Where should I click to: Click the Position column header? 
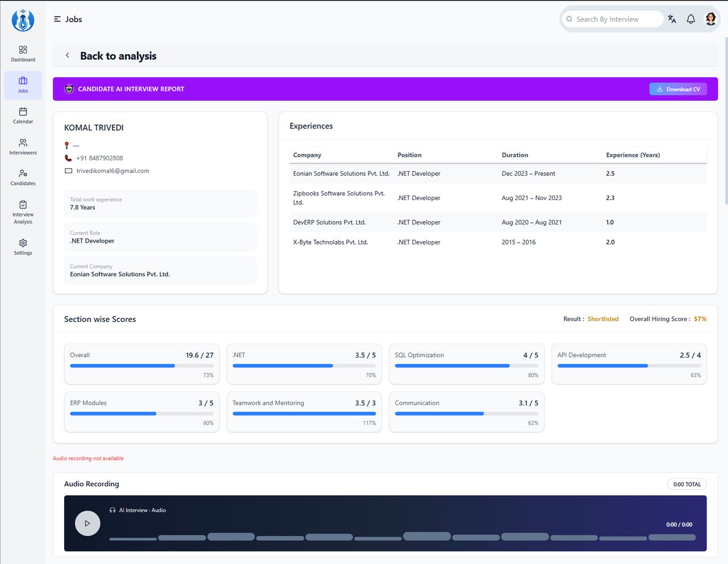[409, 155]
